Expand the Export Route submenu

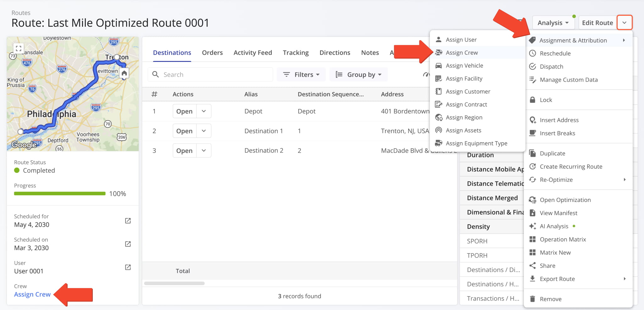click(x=578, y=279)
